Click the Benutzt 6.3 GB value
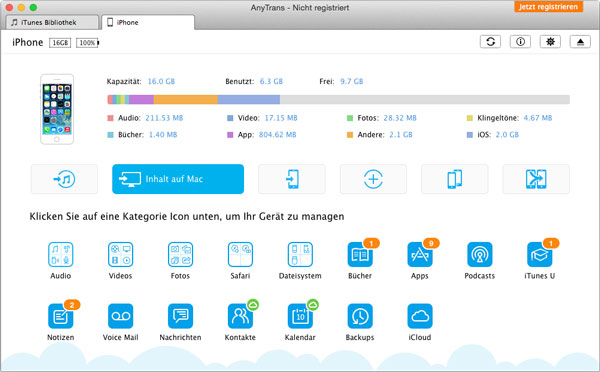This screenshot has height=372, width=600. coord(271,82)
